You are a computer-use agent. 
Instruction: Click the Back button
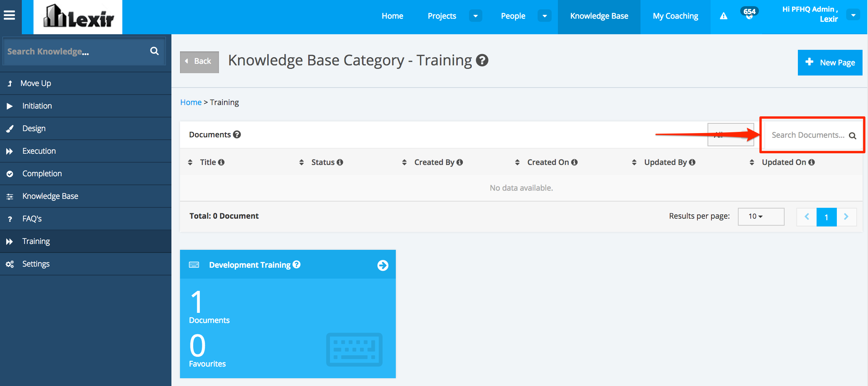[199, 62]
